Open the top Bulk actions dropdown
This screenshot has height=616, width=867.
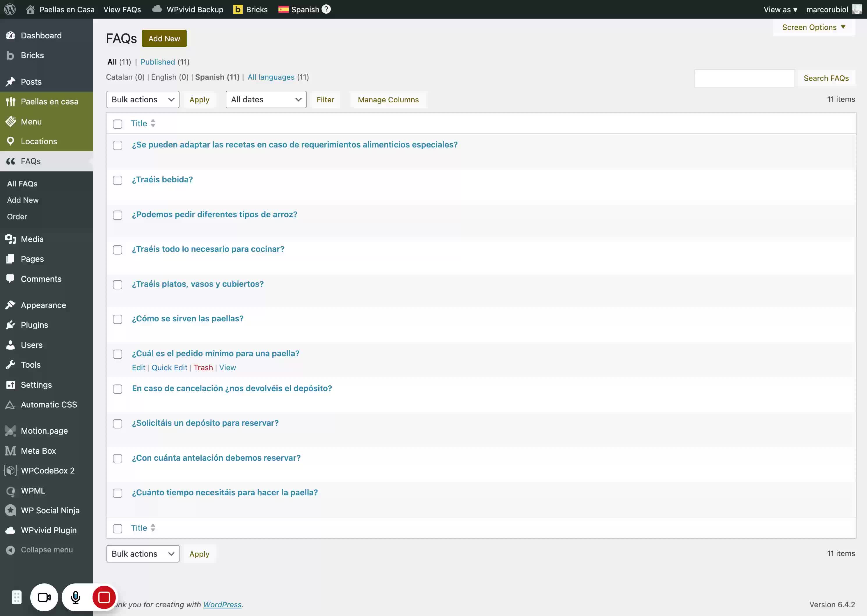(x=143, y=99)
